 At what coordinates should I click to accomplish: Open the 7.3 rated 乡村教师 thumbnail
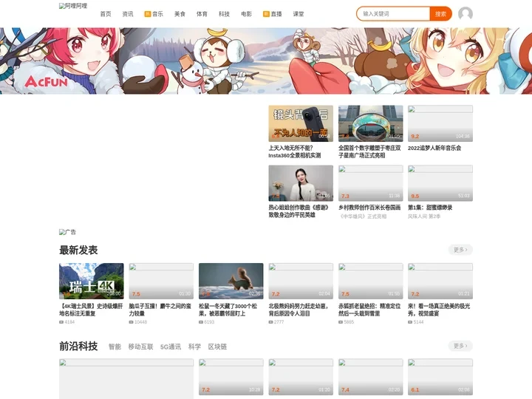[x=370, y=183]
